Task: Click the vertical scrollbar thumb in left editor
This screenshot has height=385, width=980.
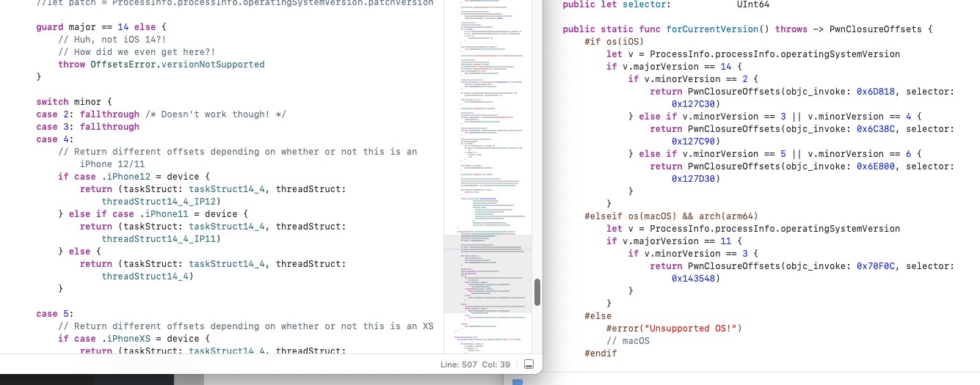Action: [537, 292]
